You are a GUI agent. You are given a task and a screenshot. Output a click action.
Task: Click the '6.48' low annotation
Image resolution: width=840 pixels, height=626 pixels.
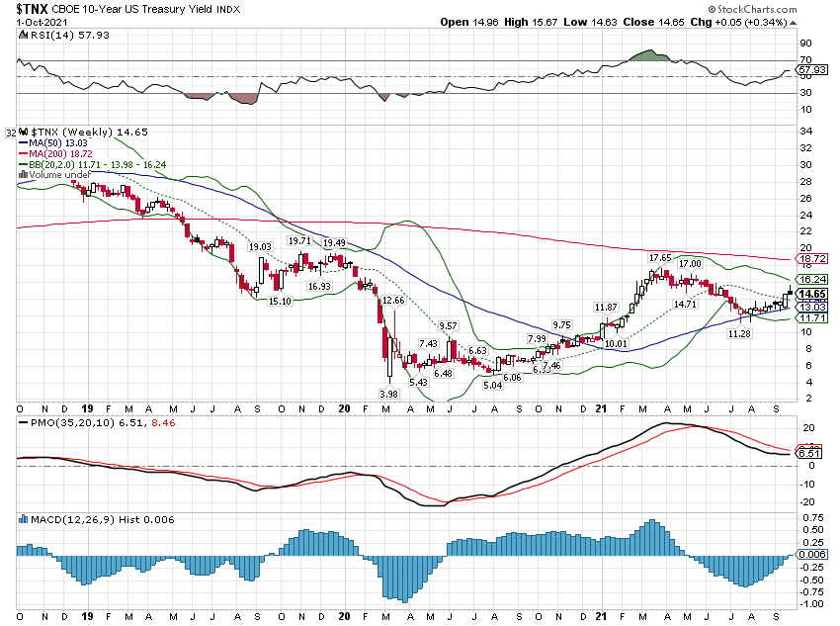(443, 374)
